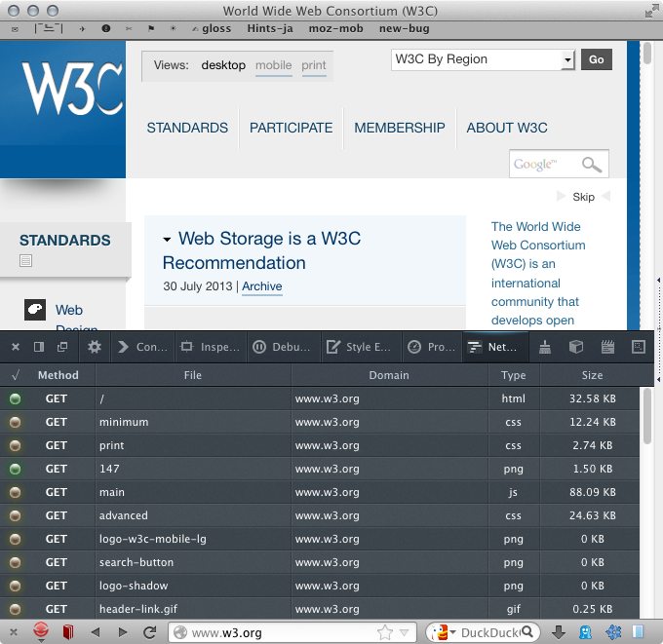Open Web Storage is a W3C Recommendation

tap(261, 250)
